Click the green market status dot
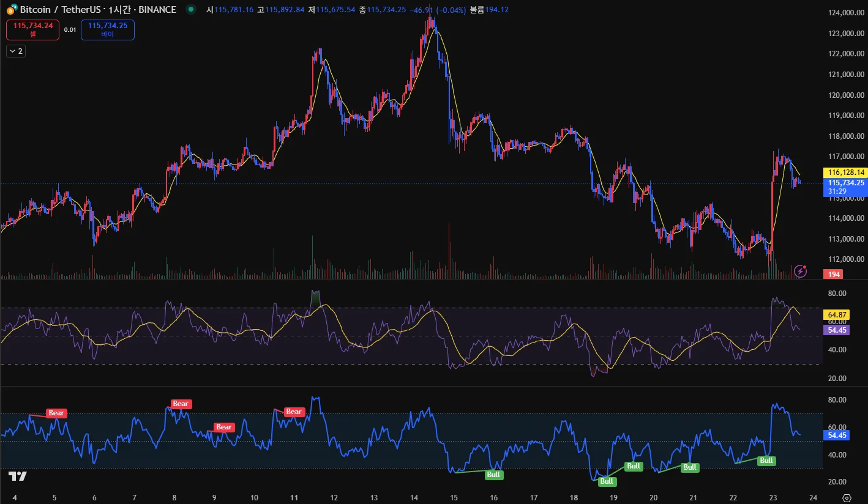This screenshot has height=504, width=868. tap(191, 10)
